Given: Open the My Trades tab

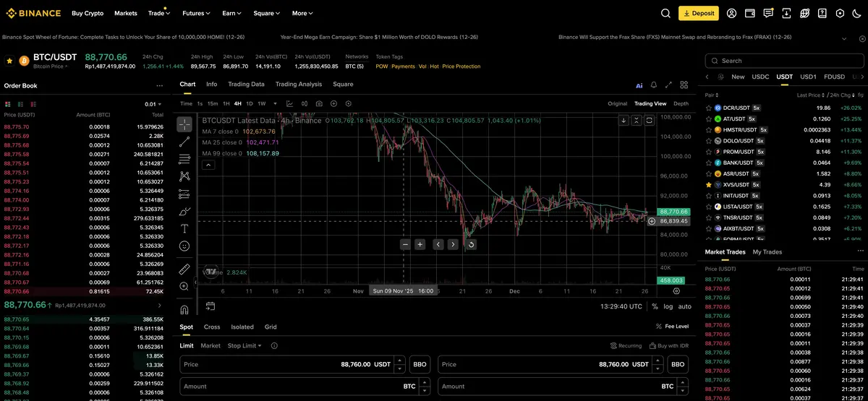Looking at the screenshot, I should click(x=767, y=251).
